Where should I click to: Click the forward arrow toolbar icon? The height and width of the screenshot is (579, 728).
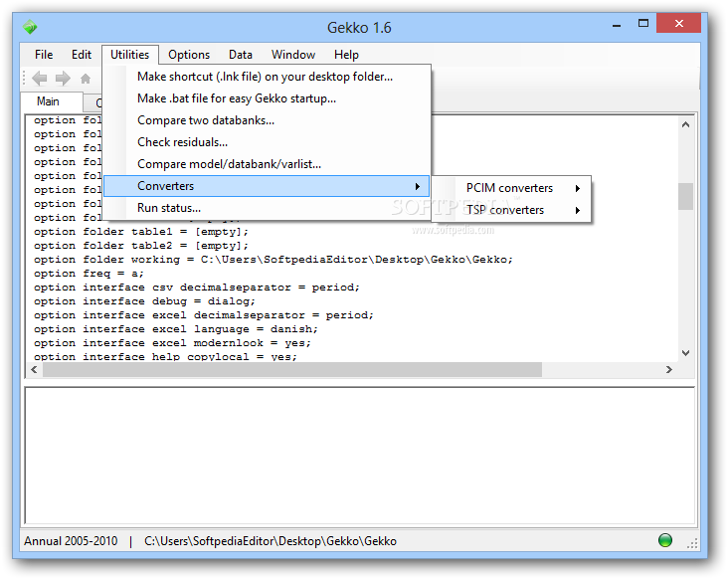63,79
